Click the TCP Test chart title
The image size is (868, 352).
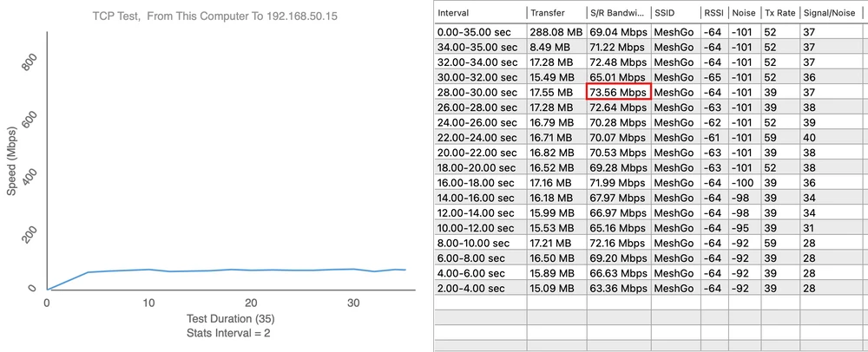click(x=214, y=17)
